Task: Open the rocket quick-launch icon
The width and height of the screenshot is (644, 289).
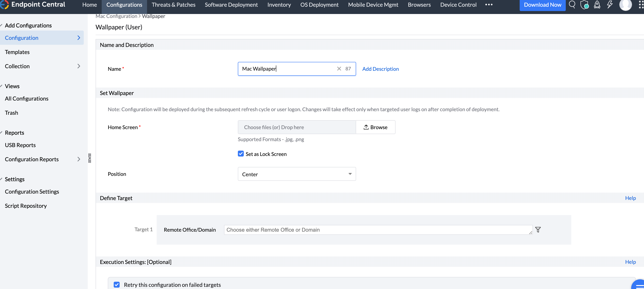Action: [597, 5]
